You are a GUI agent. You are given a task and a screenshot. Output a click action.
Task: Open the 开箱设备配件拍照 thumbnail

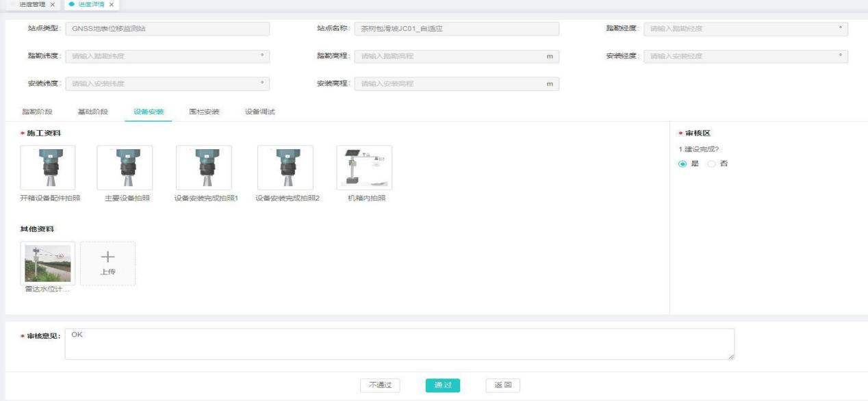click(x=48, y=168)
